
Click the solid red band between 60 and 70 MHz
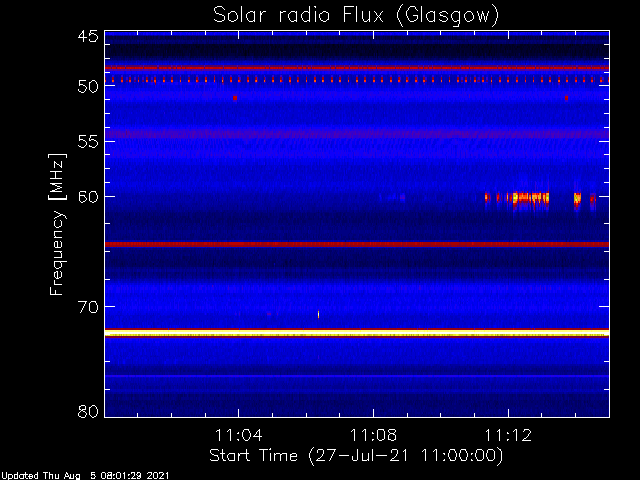357,244
